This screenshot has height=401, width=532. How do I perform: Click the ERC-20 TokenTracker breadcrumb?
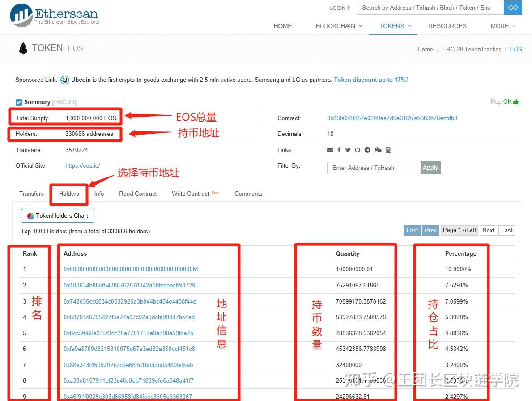coord(471,50)
